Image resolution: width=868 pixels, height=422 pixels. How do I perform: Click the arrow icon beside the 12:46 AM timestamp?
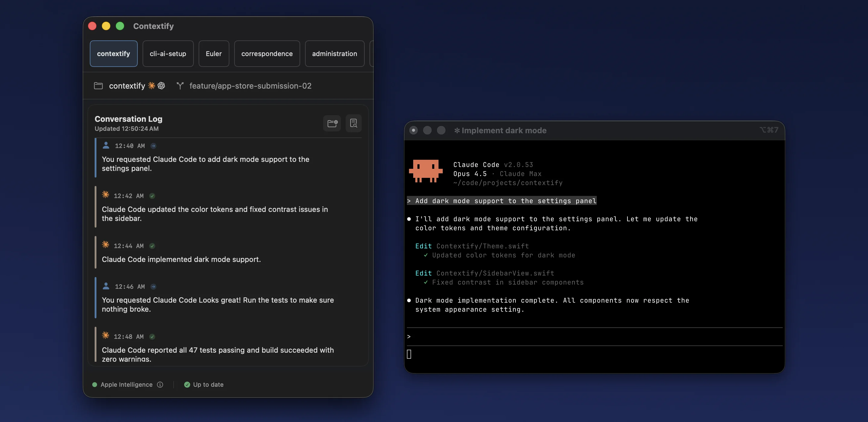click(153, 287)
